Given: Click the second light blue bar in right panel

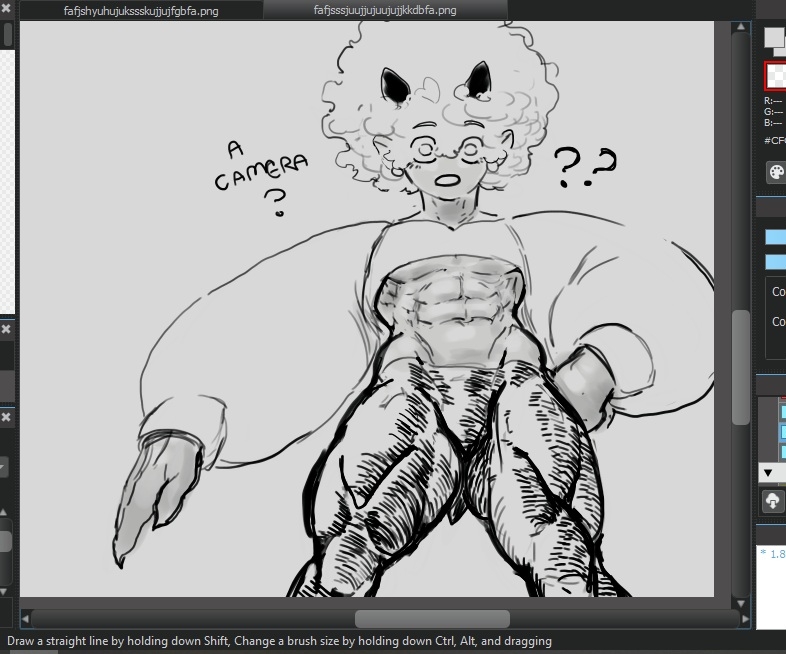Looking at the screenshot, I should 775,262.
